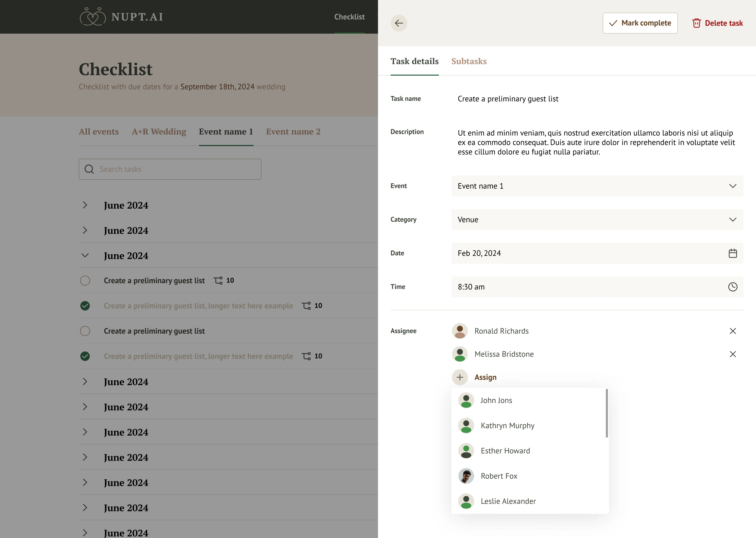The height and width of the screenshot is (538, 756).
Task: Click the clock icon in the Time field
Action: tap(732, 287)
